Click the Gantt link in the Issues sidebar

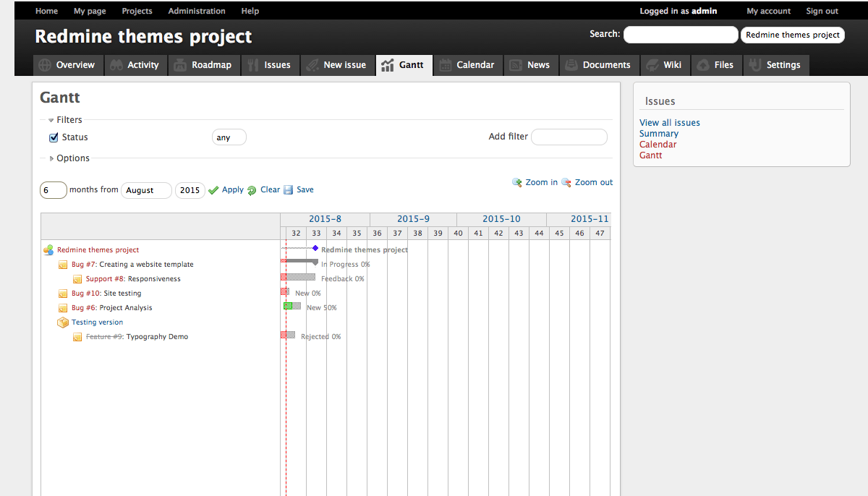(x=651, y=155)
